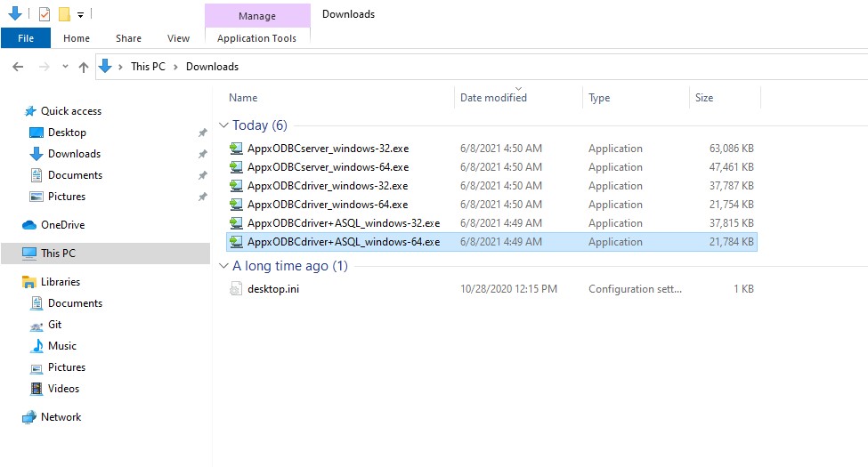Open the Music library

click(x=62, y=346)
